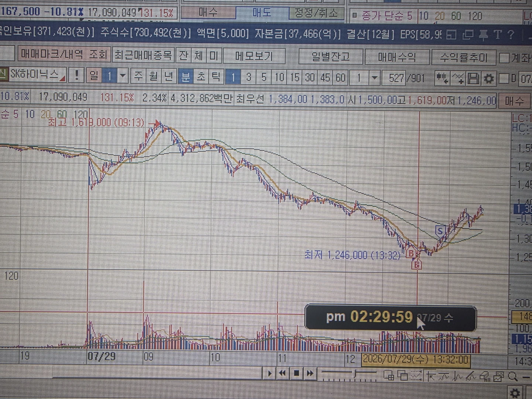Click the arrow-with-line cursor tool icon

(430, 376)
